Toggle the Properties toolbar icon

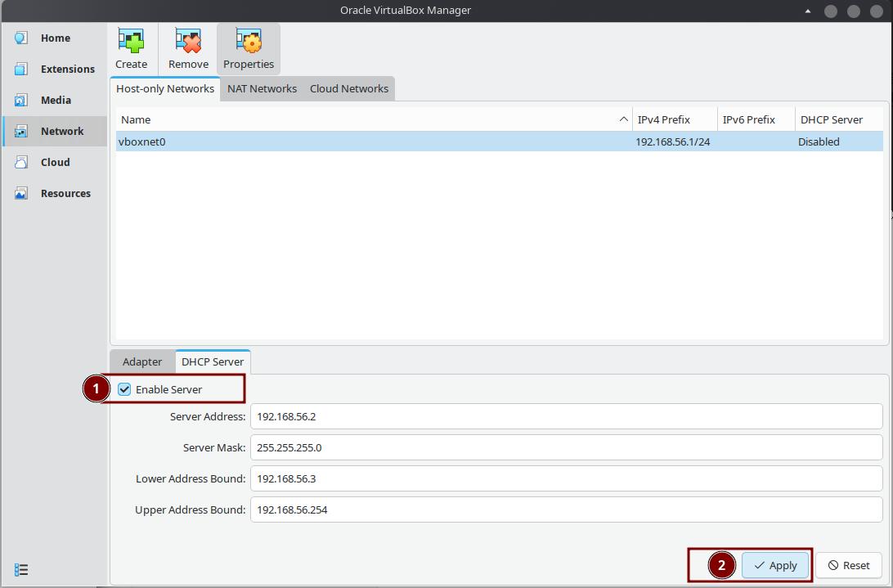point(249,40)
